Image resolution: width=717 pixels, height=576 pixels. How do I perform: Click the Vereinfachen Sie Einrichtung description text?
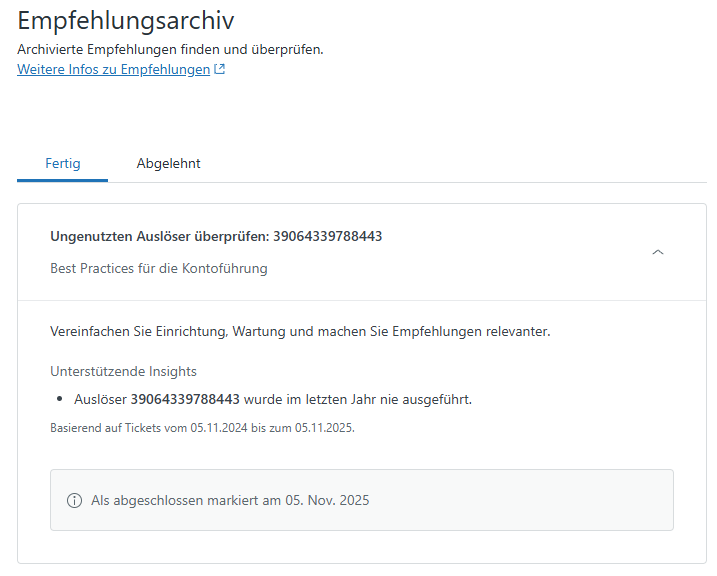pos(300,331)
